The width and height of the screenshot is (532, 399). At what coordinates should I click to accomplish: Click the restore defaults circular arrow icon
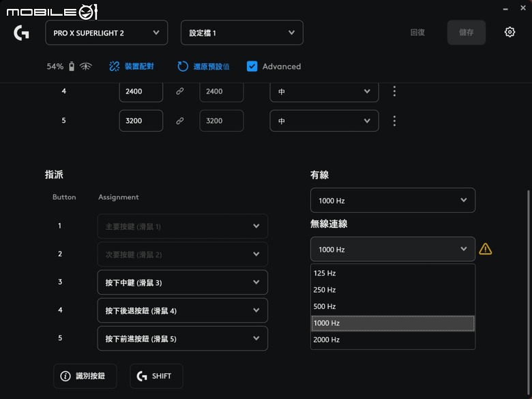[183, 66]
